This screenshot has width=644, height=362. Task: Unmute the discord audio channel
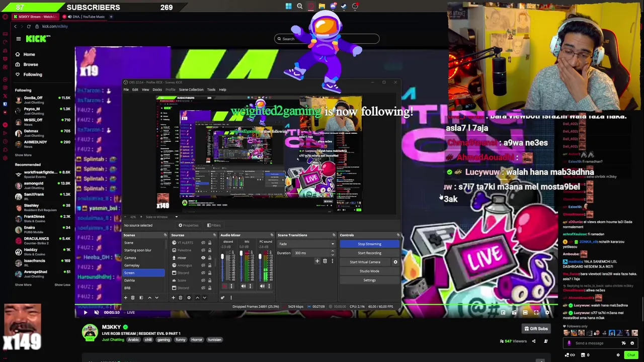(x=224, y=286)
